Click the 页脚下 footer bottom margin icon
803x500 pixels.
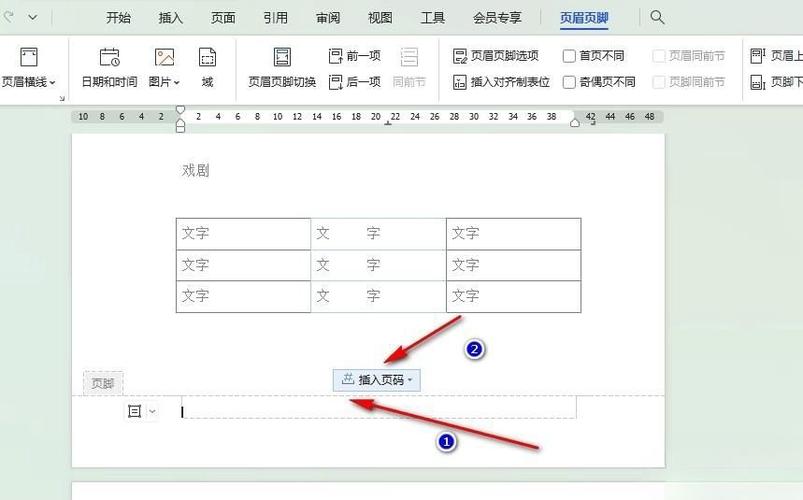(x=757, y=82)
